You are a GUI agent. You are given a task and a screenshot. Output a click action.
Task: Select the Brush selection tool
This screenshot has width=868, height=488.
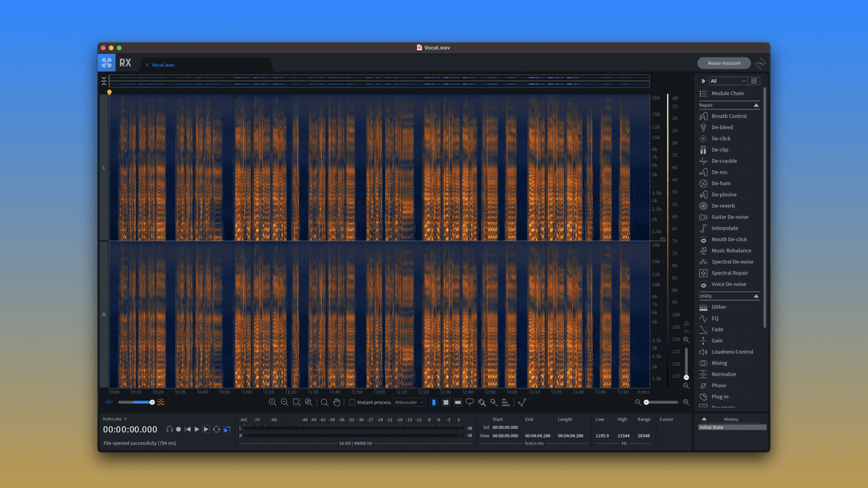click(x=482, y=402)
